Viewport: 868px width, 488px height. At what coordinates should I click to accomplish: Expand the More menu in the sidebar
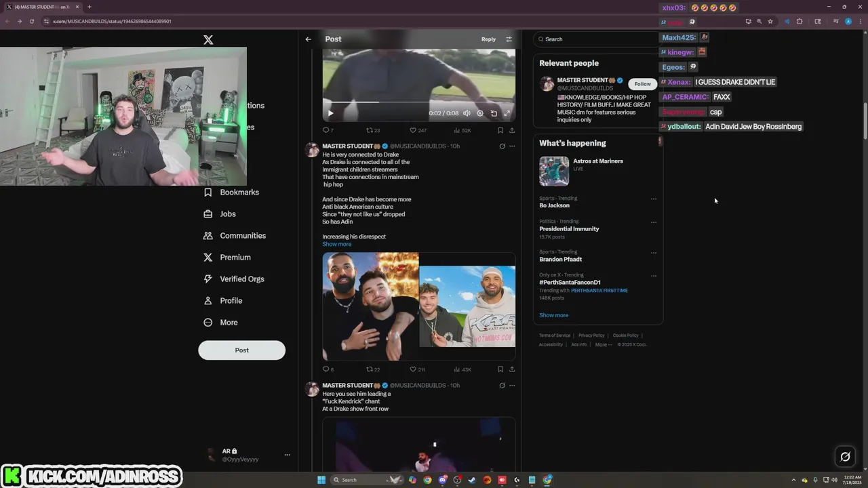(x=220, y=323)
